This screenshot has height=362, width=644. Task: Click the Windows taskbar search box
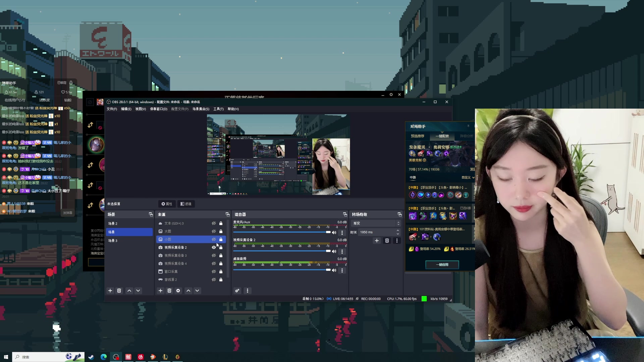[x=48, y=357]
